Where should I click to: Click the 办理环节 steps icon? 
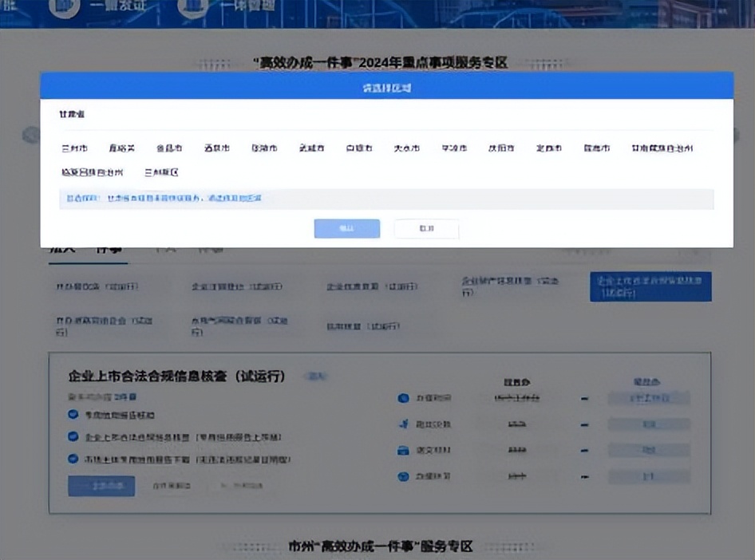pos(403,477)
